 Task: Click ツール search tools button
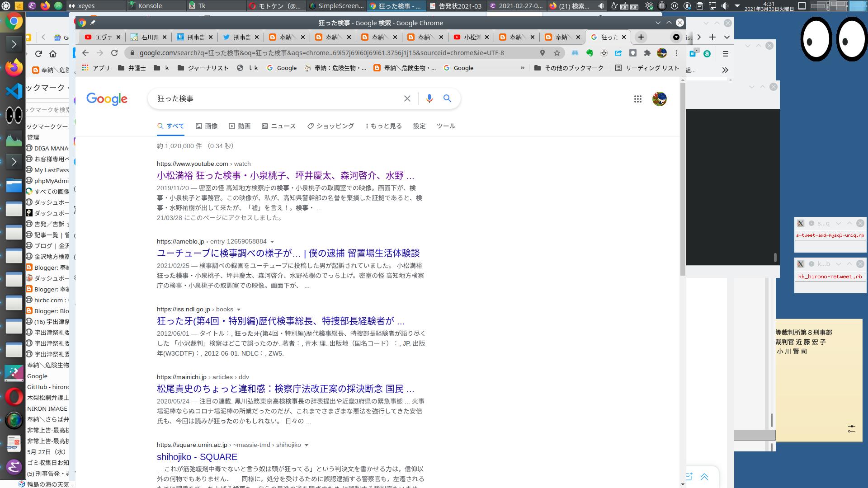coord(446,126)
